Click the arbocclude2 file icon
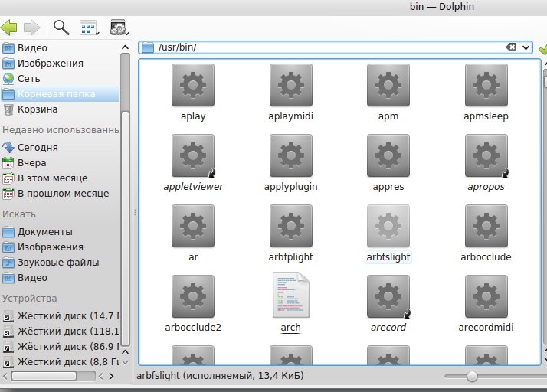Screen dimensions: 547x392 pyautogui.click(x=193, y=296)
